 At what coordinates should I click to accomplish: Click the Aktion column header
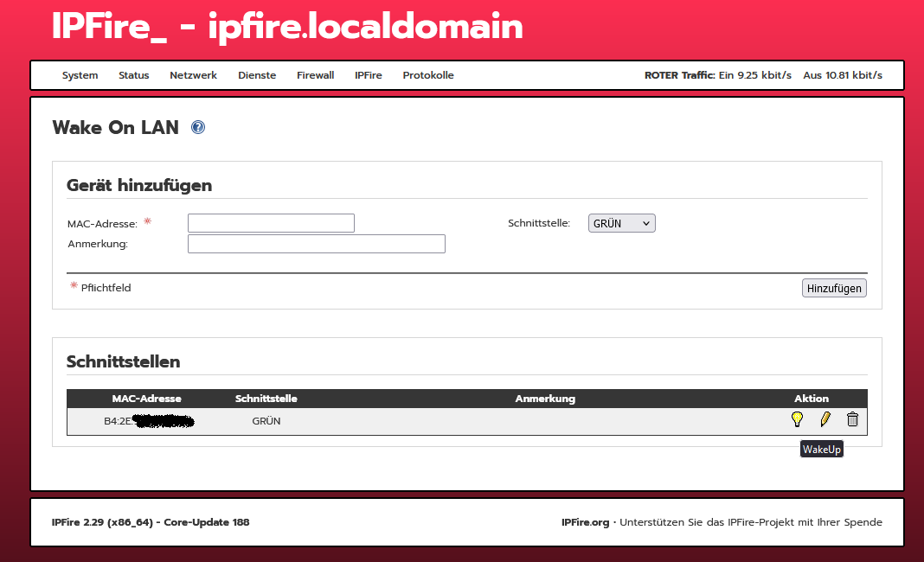pos(812,399)
